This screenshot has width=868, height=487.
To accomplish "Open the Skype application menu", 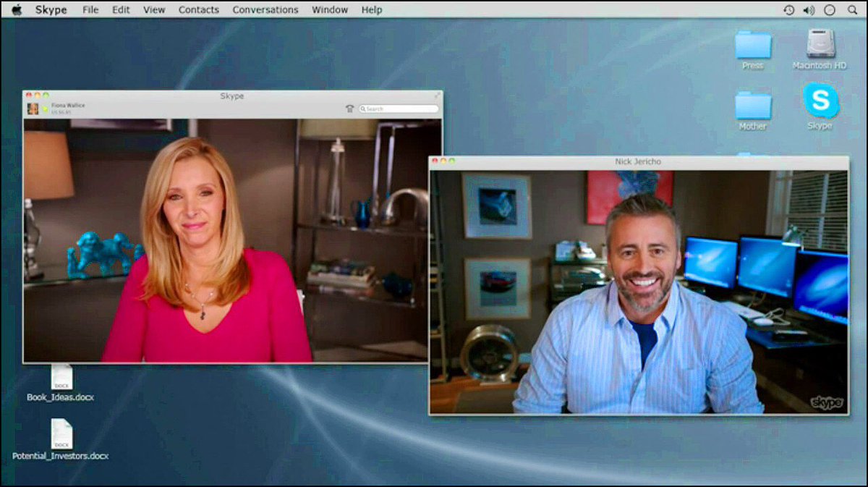I will pos(52,10).
